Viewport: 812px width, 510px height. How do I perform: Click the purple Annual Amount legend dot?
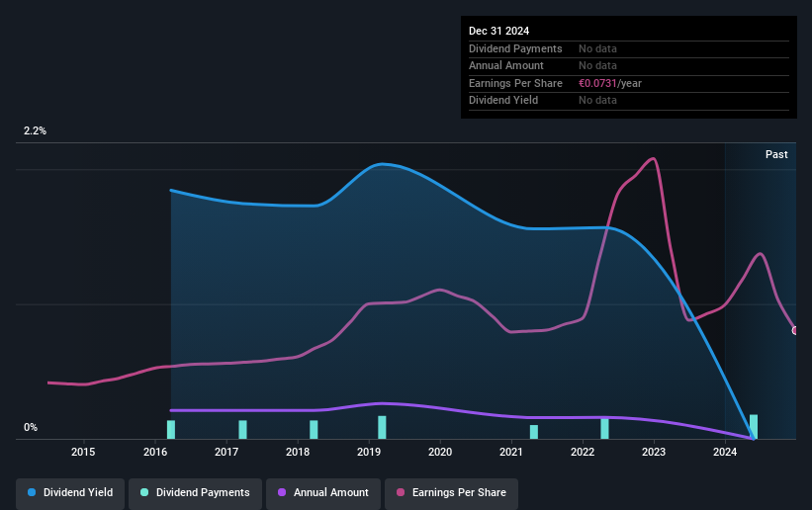[282, 492]
